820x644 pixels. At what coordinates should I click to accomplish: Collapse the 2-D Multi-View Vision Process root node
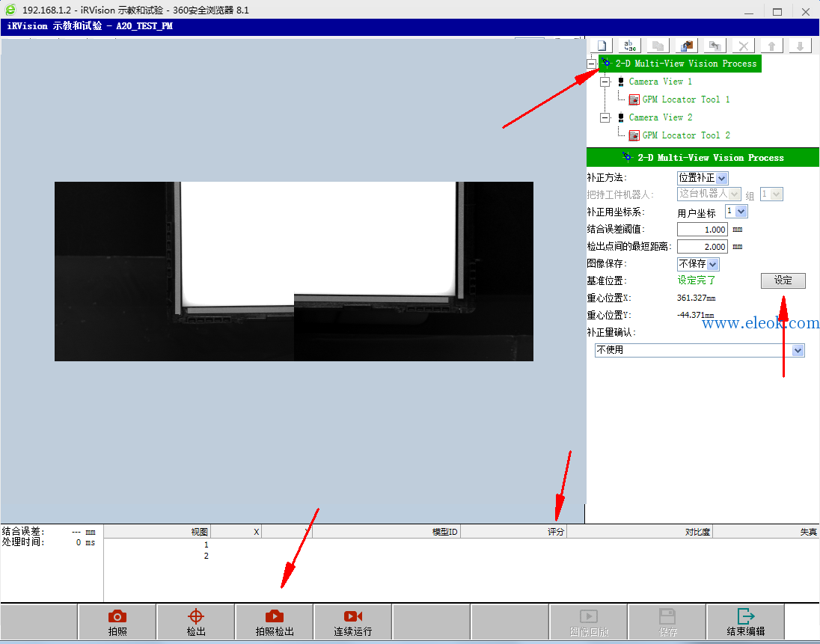(592, 64)
